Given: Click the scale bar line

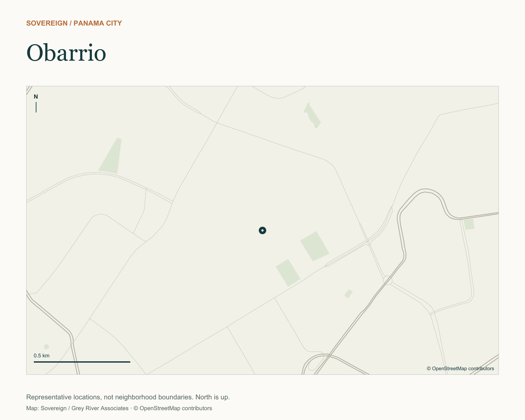Looking at the screenshot, I should 82,362.
